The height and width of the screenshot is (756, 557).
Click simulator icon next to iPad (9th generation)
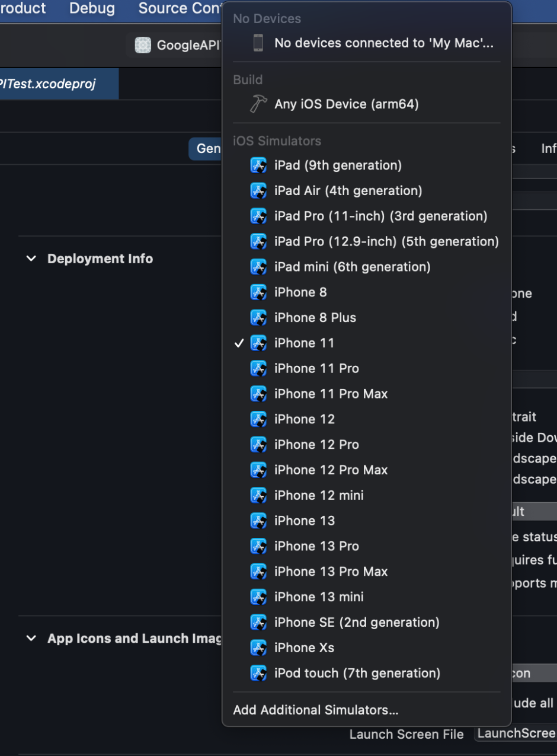258,165
